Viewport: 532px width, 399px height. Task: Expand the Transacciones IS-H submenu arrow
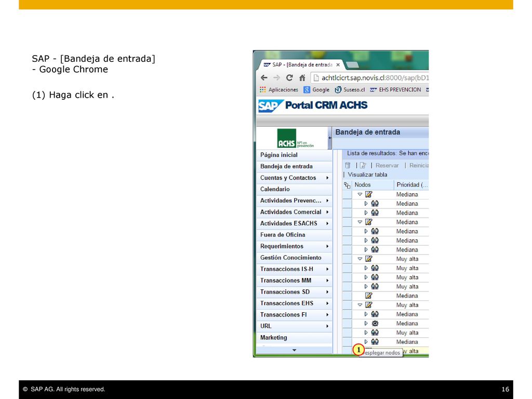327,269
